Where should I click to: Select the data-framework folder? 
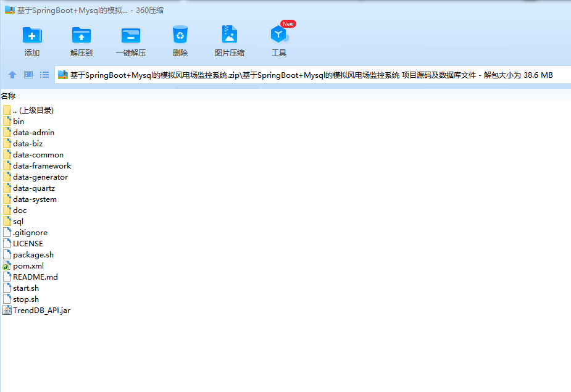[37, 166]
